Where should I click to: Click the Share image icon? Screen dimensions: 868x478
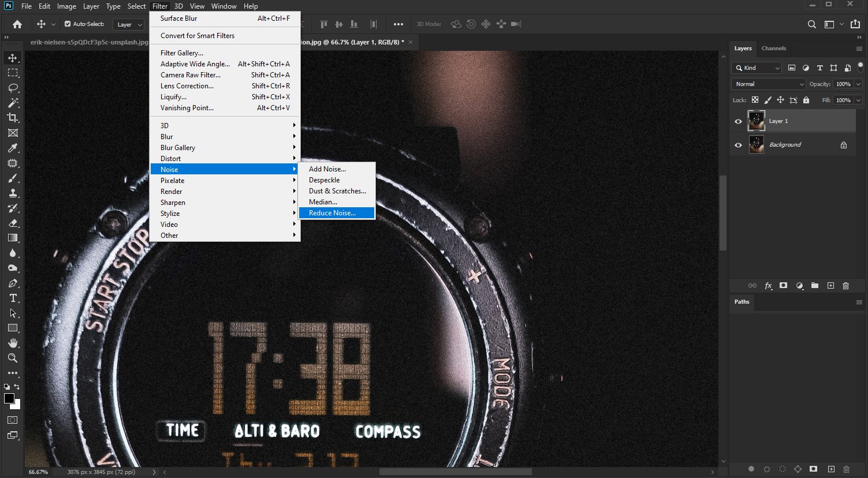[855, 24]
